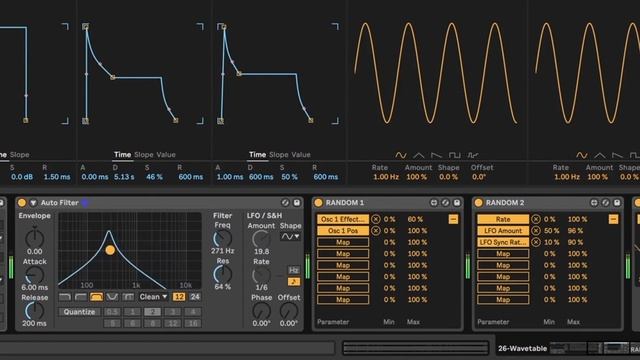
Task: Switch third envelope display to Slope tab
Action: (279, 155)
